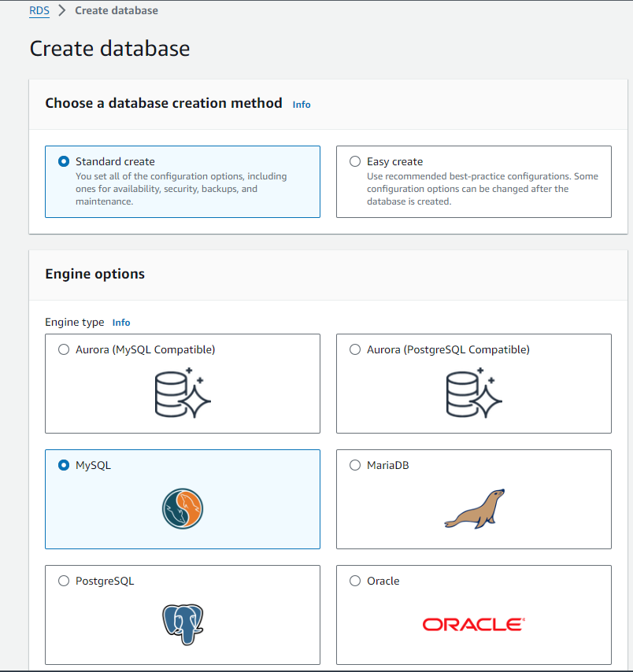Choose the Aurora (MySQL Compatible) radio button
This screenshot has width=633, height=672.
(x=64, y=349)
